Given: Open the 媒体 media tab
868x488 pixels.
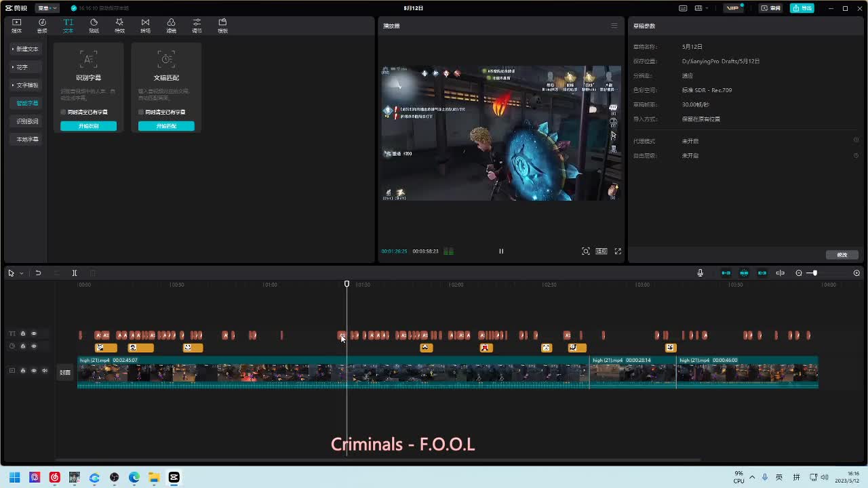Looking at the screenshot, I should tap(16, 26).
